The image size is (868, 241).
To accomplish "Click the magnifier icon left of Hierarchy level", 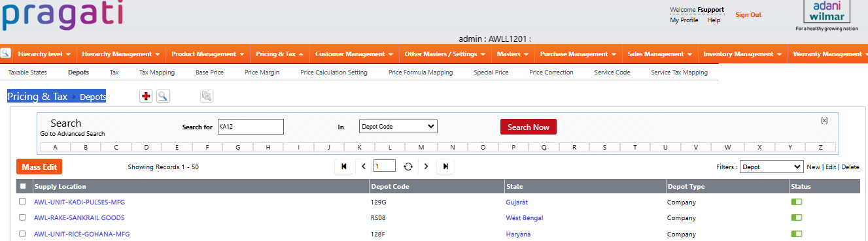I will [6, 54].
